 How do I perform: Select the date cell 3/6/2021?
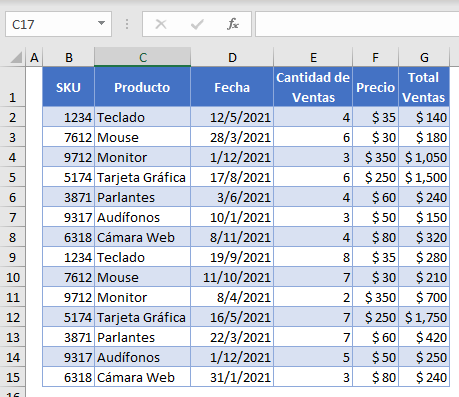(232, 197)
